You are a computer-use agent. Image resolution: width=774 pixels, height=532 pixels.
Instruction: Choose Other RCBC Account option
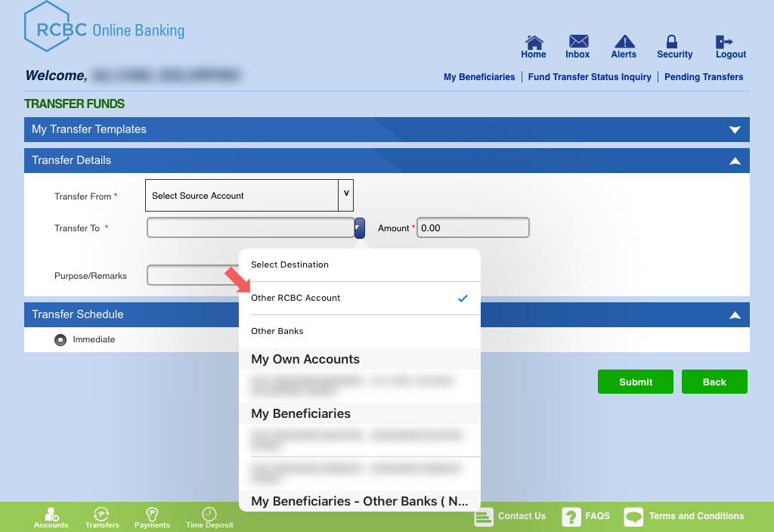tap(360, 298)
